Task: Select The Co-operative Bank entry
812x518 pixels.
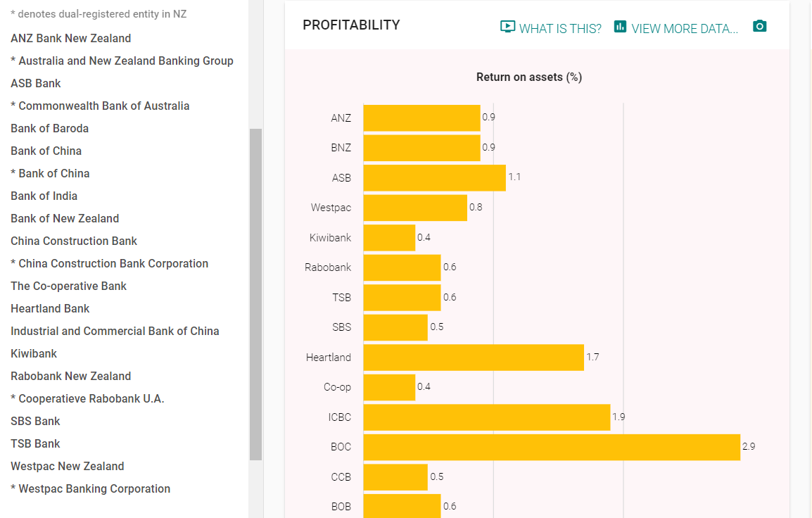Action: [x=68, y=286]
